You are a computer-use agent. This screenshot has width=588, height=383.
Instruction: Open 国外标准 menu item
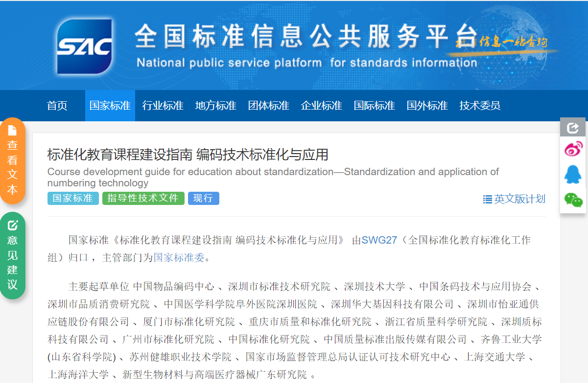[x=427, y=106]
